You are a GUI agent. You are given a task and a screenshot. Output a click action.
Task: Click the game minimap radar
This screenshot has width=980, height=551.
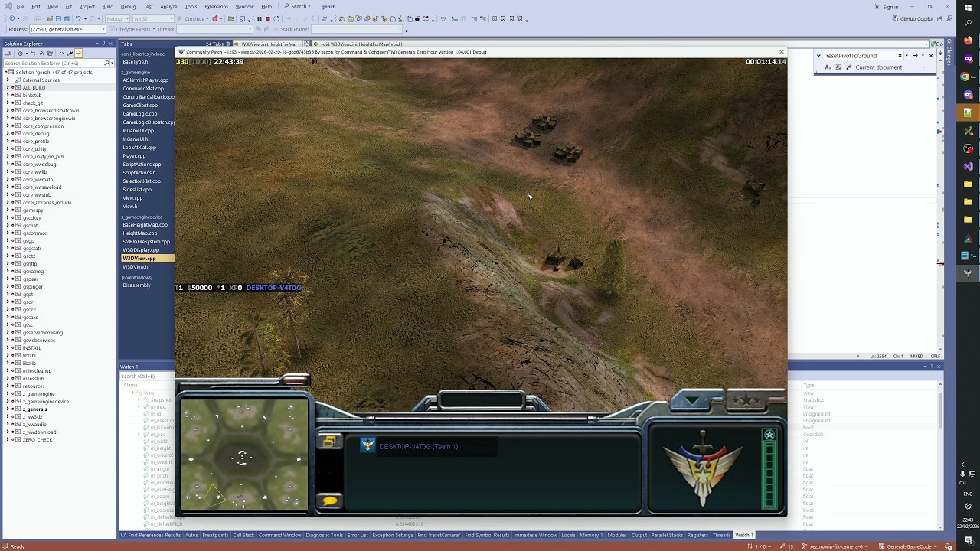pyautogui.click(x=244, y=455)
